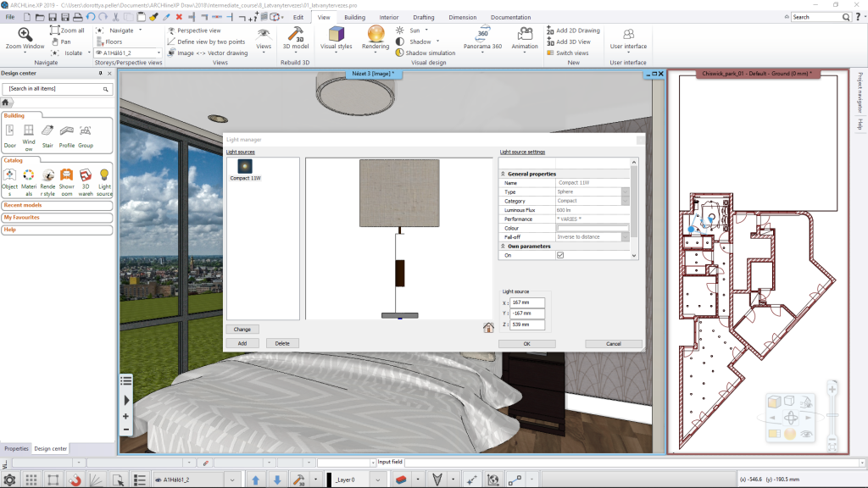
Task: Click the Delete light source button
Action: pos(282,344)
